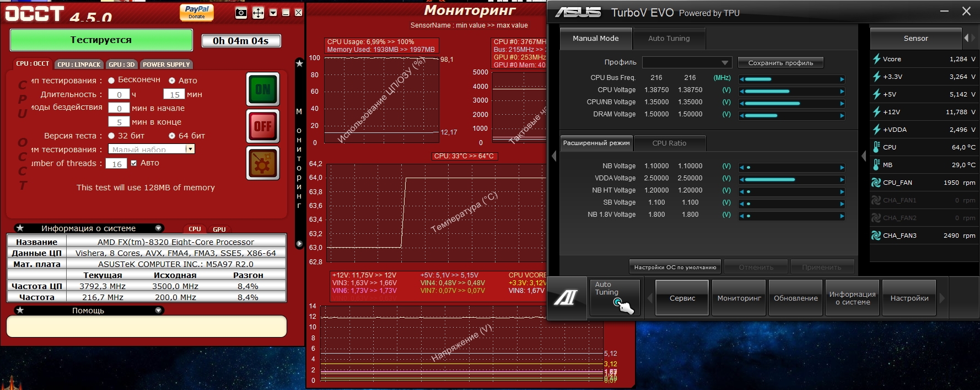Viewport: 980px width, 390px height.
Task: Click the CHA_FAN3 fan icon
Action: tap(876, 236)
